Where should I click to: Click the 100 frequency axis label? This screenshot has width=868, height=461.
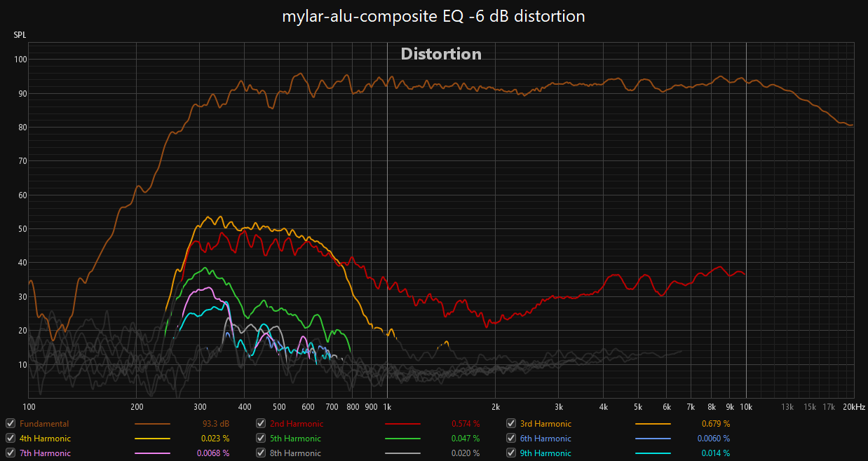(29, 407)
